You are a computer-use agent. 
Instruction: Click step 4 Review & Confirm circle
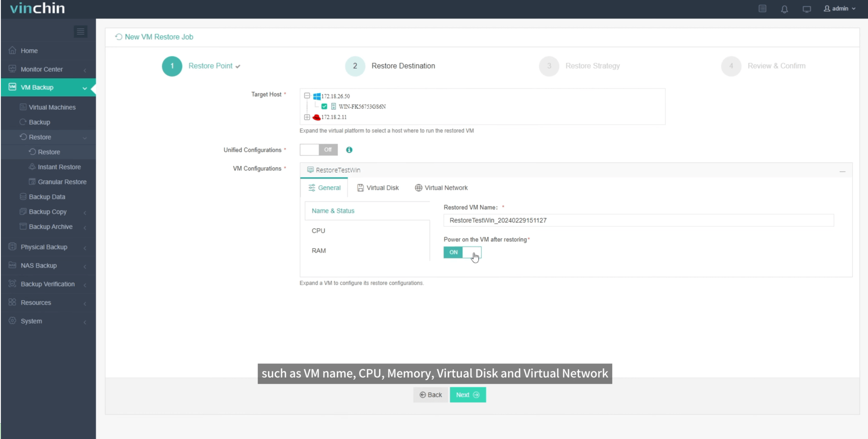(731, 66)
